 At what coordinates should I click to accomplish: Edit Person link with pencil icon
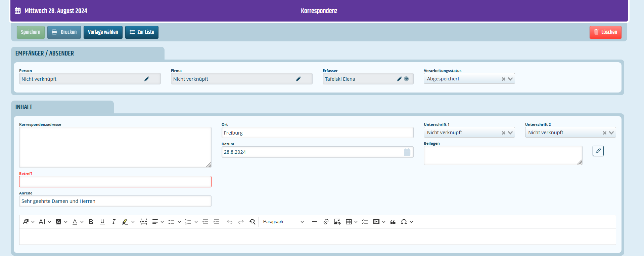click(x=147, y=79)
